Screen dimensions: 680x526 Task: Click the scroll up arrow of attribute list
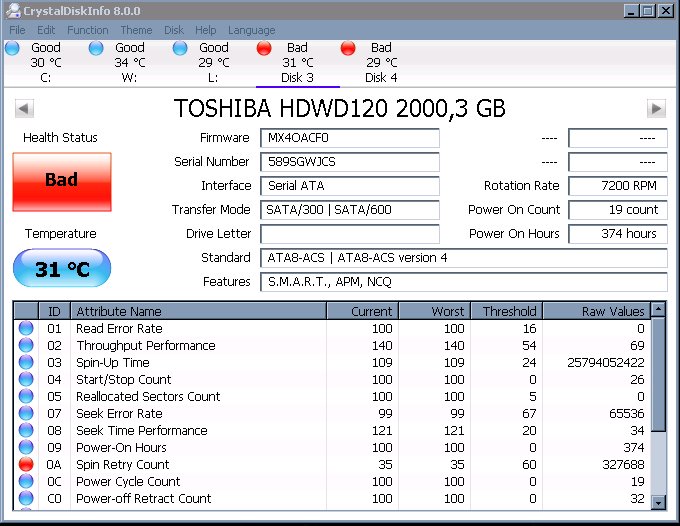pos(658,309)
